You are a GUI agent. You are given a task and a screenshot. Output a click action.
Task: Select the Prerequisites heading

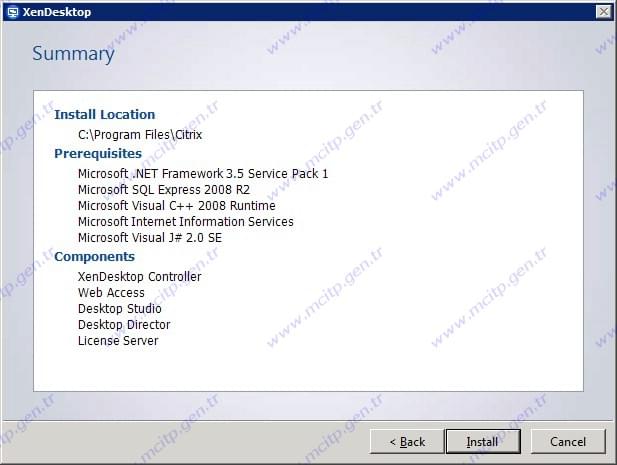click(98, 153)
